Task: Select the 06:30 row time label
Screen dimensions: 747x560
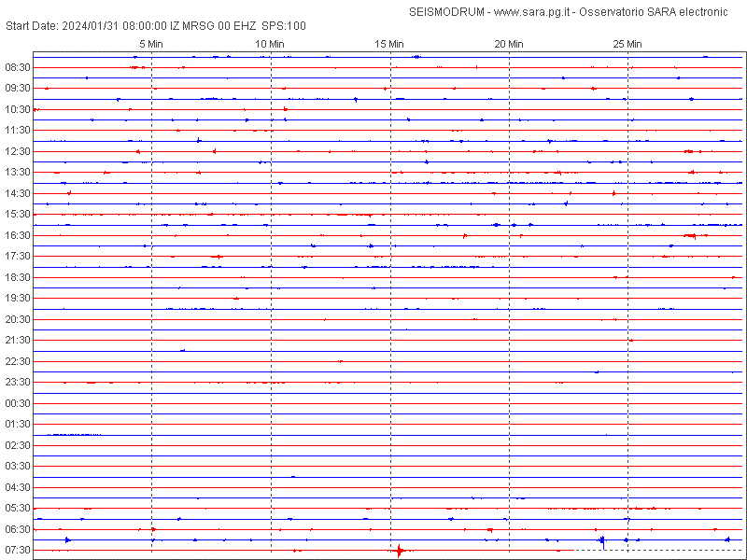Action: pos(18,529)
